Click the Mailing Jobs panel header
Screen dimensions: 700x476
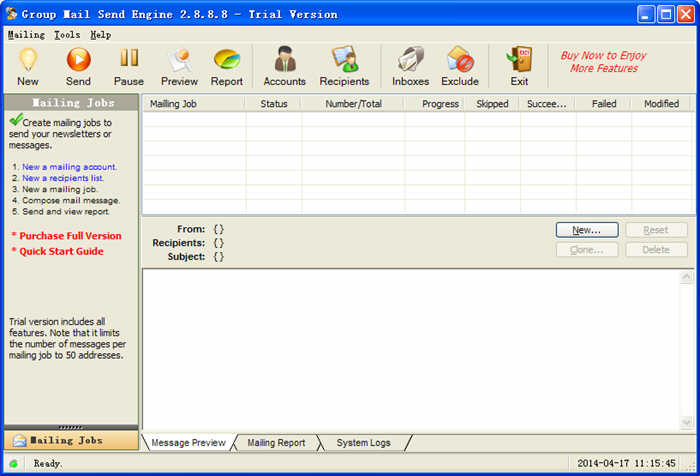pyautogui.click(x=71, y=103)
